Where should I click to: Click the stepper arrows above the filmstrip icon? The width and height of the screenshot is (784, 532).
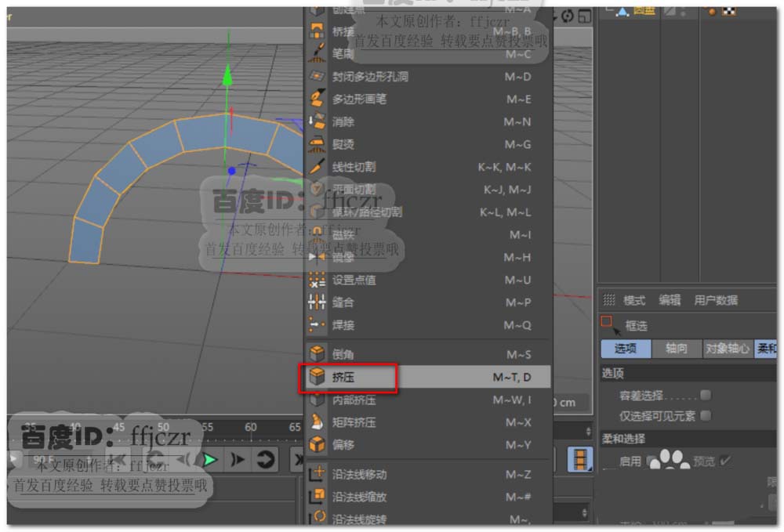point(589,431)
